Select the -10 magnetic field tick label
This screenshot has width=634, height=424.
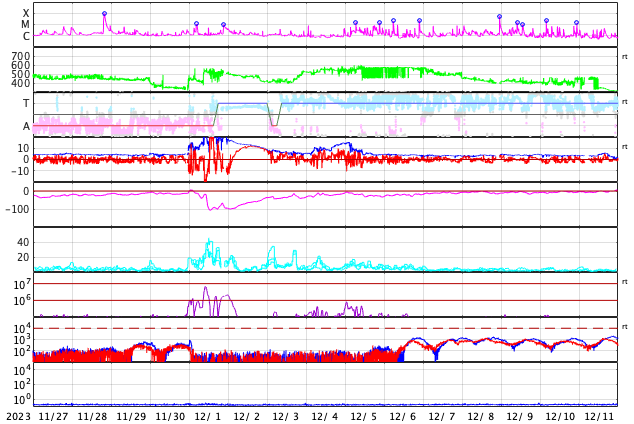click(18, 171)
